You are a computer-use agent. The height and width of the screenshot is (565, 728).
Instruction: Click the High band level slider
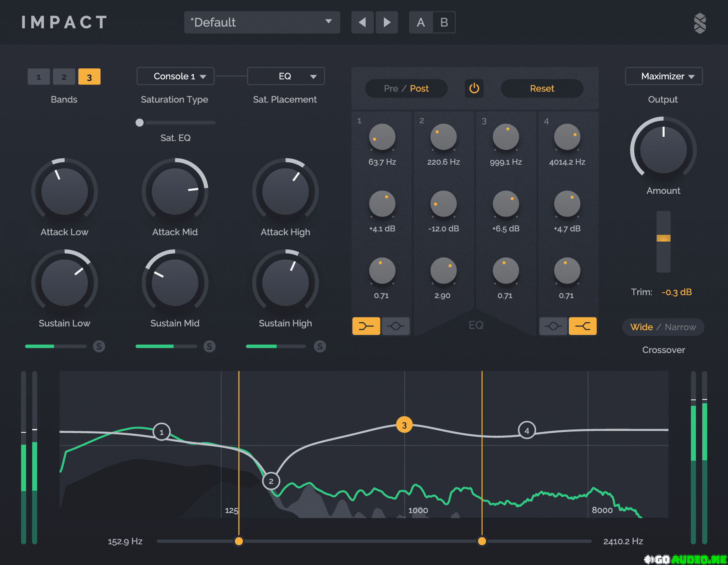277,346
